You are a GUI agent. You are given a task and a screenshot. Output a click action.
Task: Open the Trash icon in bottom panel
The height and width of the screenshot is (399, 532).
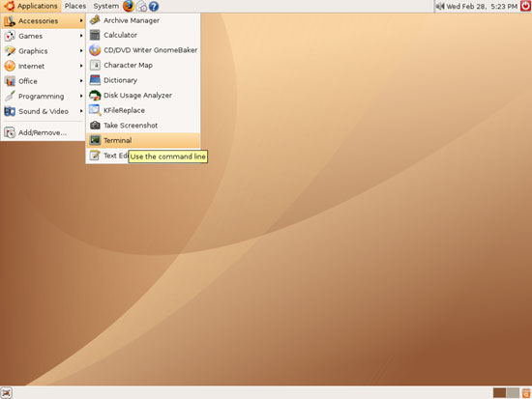click(x=526, y=393)
